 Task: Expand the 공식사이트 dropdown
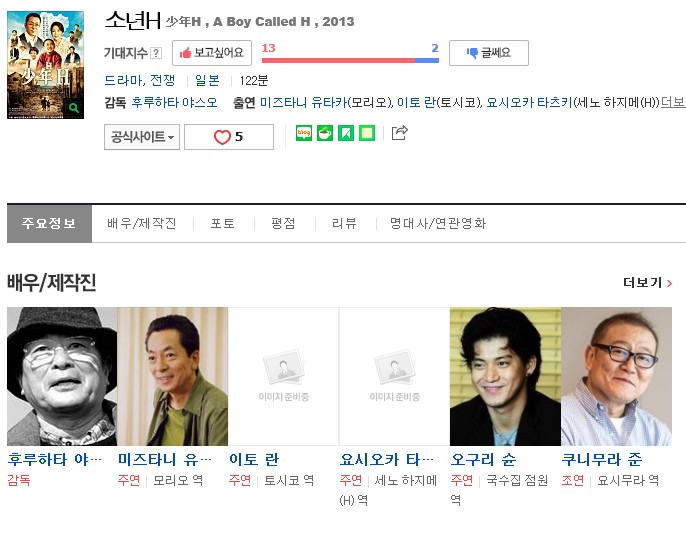(x=142, y=137)
